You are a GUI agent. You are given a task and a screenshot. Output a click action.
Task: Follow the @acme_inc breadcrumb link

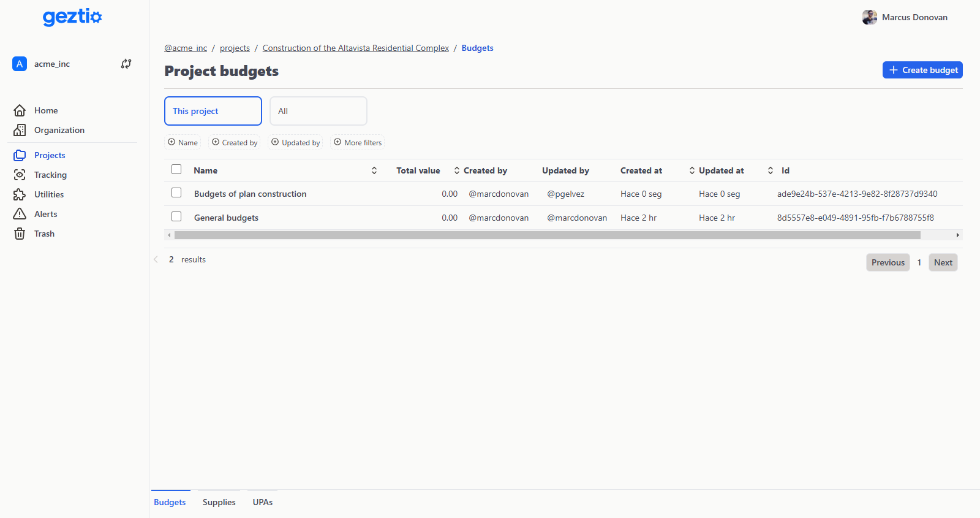(x=186, y=48)
